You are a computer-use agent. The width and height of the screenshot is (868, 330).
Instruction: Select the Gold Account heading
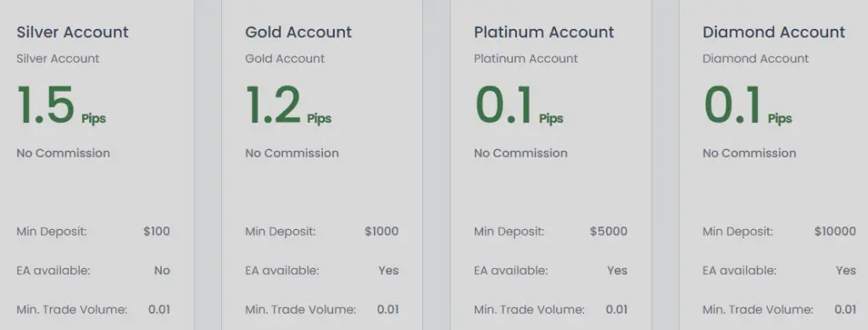[x=298, y=32]
